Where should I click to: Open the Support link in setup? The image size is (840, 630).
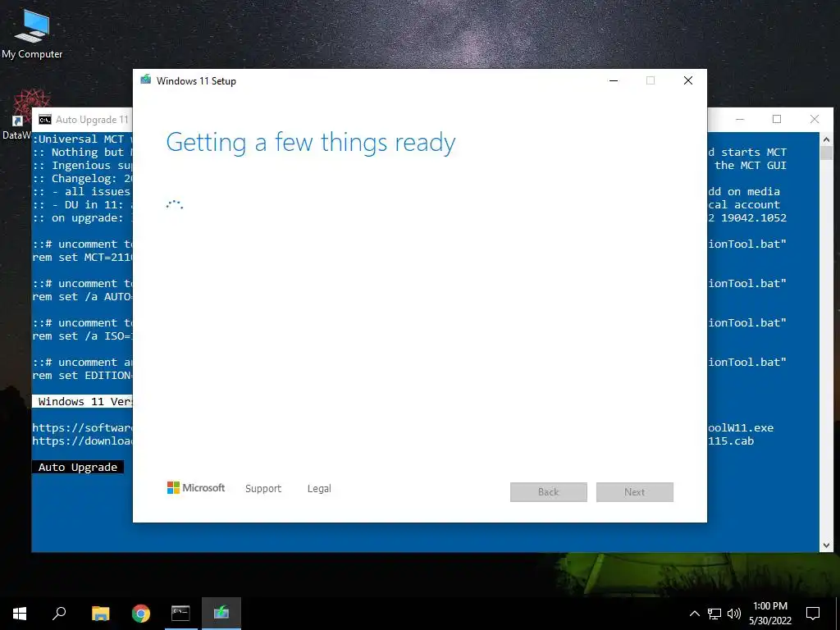pos(263,489)
